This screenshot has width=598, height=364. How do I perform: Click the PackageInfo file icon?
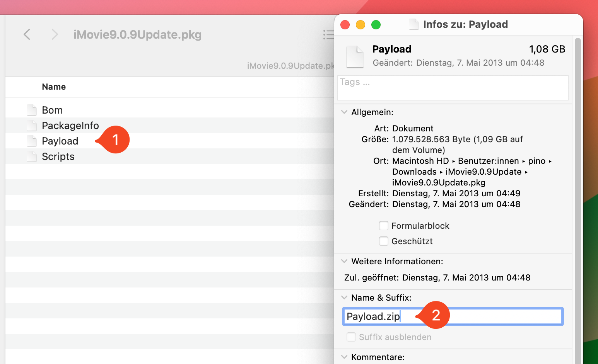32,126
